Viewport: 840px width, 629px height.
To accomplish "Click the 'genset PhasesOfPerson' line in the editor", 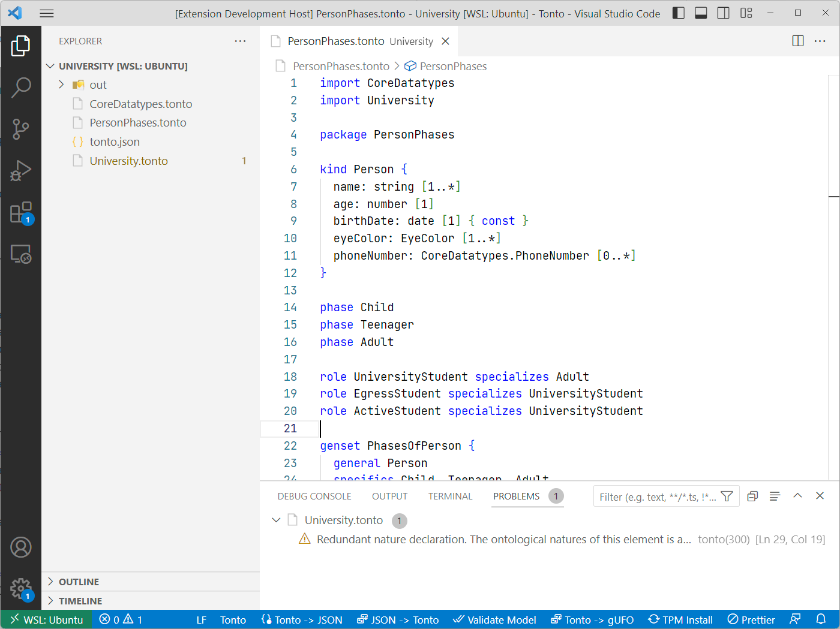I will coord(397,446).
